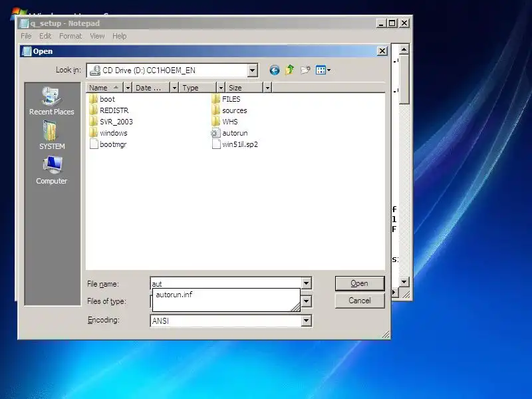Sort files by Date column header
The height and width of the screenshot is (399, 532).
(x=152, y=88)
